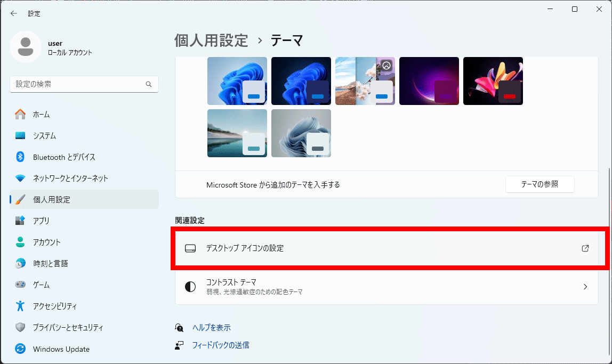Expand コントラスト テーマ chevron
The image size is (612, 364).
click(585, 287)
